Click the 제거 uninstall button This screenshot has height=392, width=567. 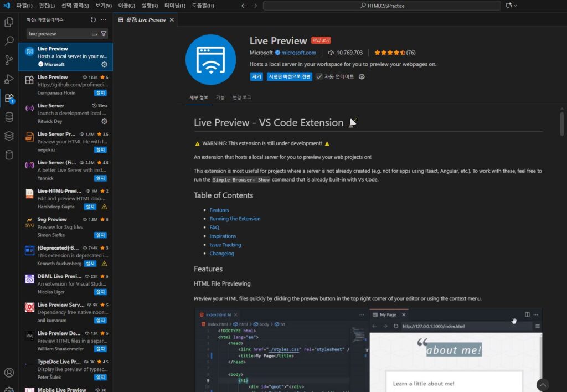tap(256, 77)
